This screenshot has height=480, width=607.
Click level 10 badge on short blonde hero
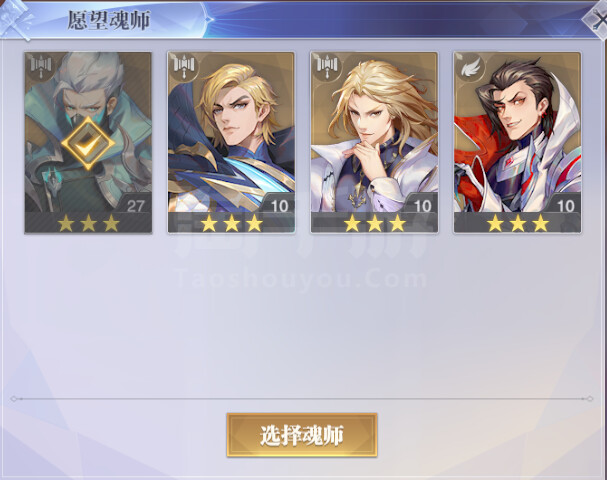[x=279, y=205]
